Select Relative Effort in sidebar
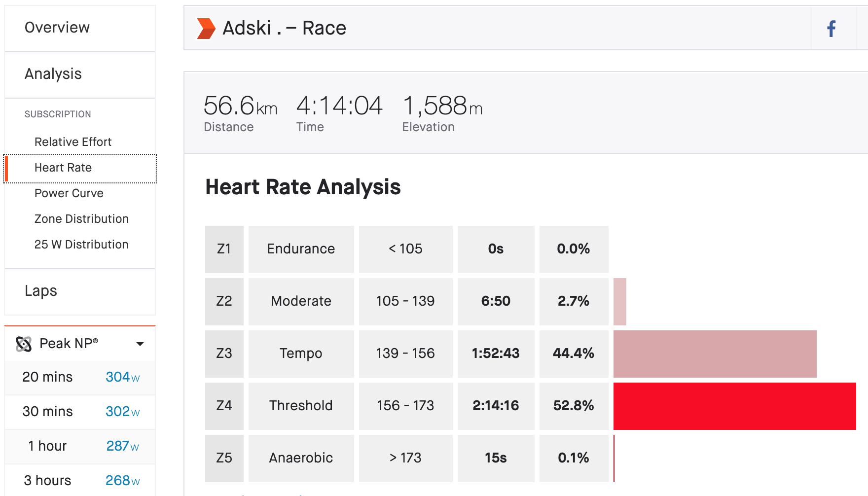The image size is (868, 496). coord(73,142)
